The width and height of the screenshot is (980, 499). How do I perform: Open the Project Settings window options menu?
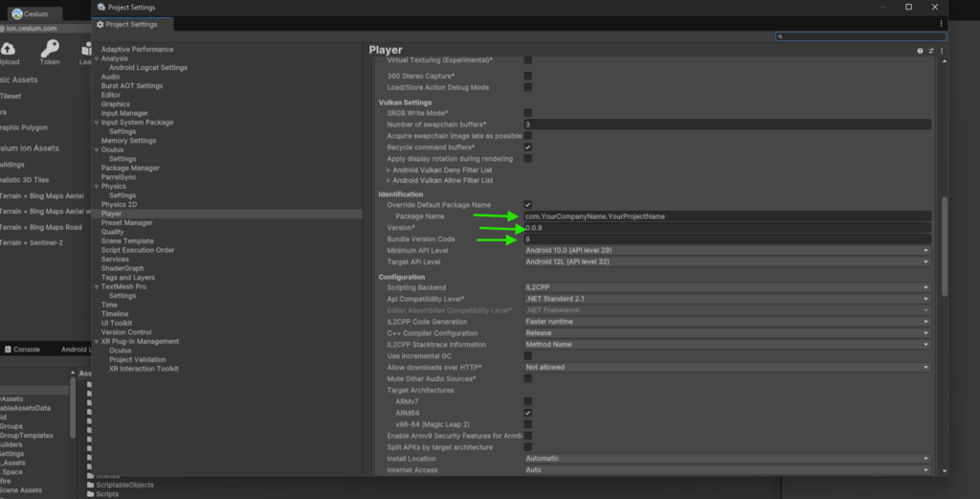coord(942,24)
